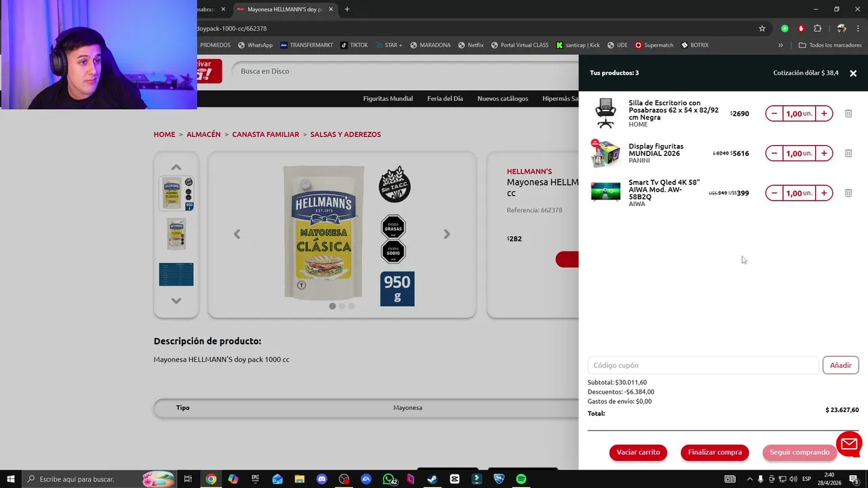
Task: Go to ALMACÉN breadcrumb
Action: pos(203,134)
